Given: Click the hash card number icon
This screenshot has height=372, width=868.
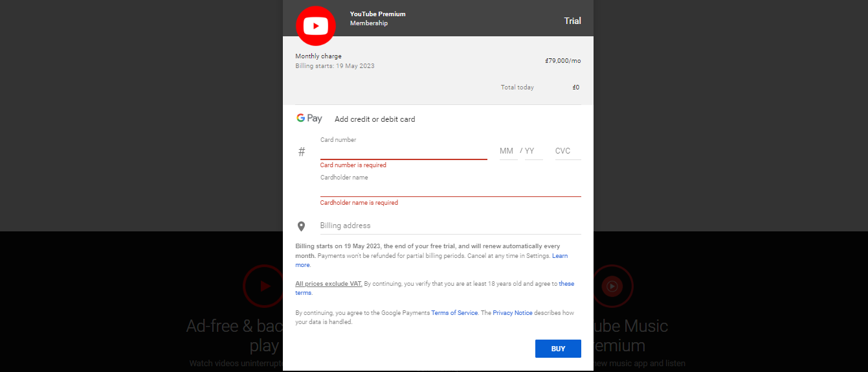Looking at the screenshot, I should pyautogui.click(x=302, y=152).
